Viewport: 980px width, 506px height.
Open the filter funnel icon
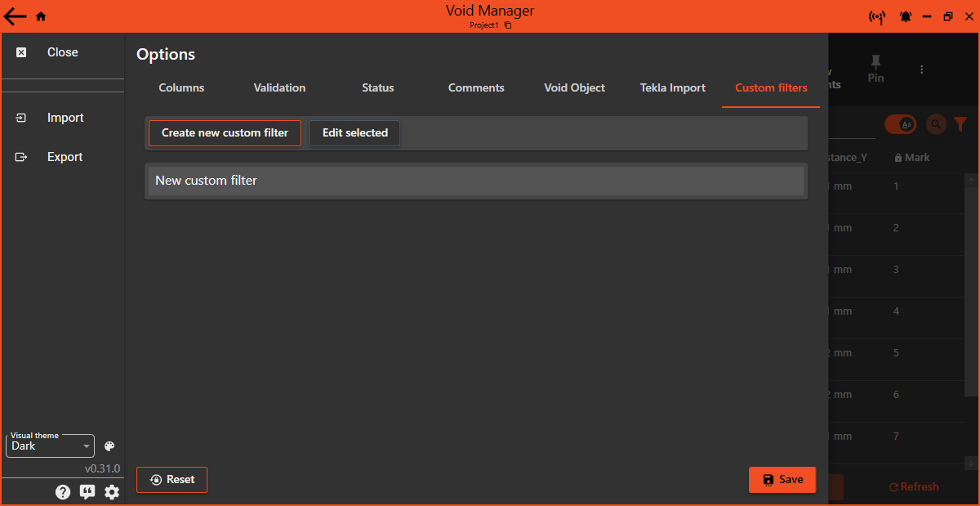coord(960,124)
